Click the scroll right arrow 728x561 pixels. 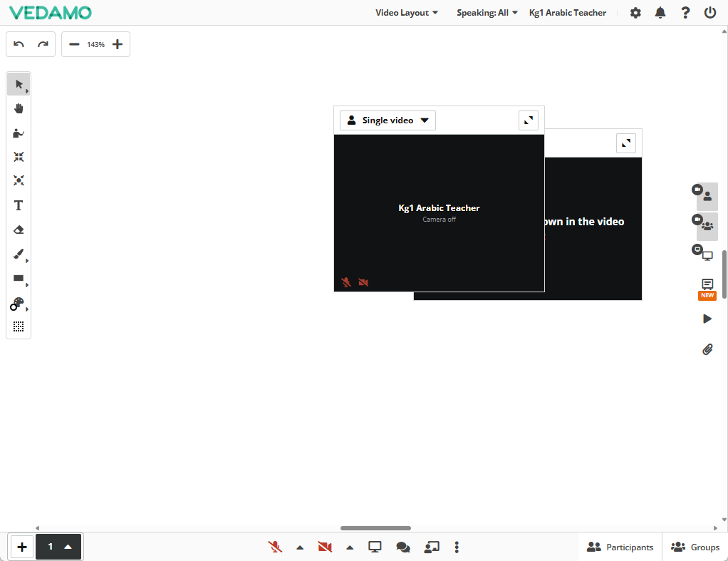pos(715,528)
